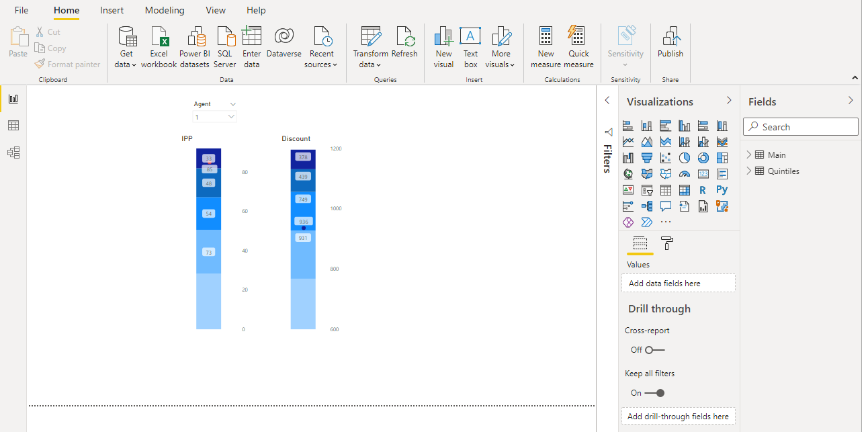Open the File menu

[21, 10]
